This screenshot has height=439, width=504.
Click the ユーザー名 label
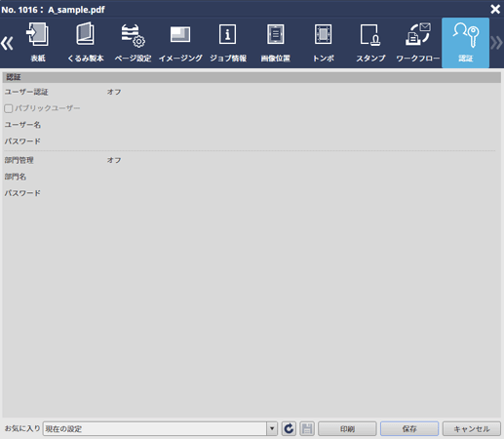point(22,125)
